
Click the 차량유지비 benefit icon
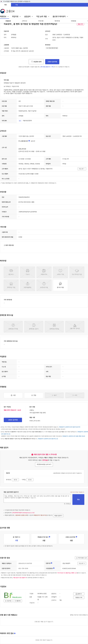(x=44, y=272)
